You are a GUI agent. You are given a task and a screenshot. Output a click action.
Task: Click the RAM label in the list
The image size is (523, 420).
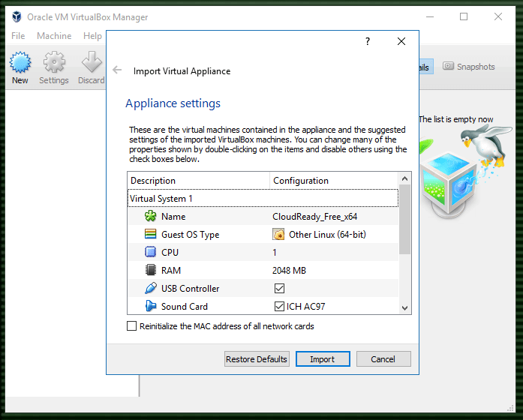click(171, 270)
